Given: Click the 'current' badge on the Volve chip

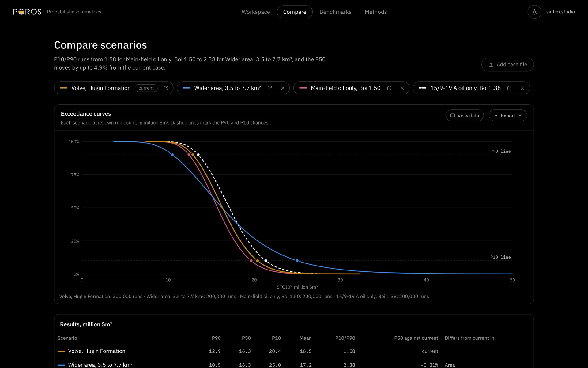Looking at the screenshot, I should click(146, 88).
